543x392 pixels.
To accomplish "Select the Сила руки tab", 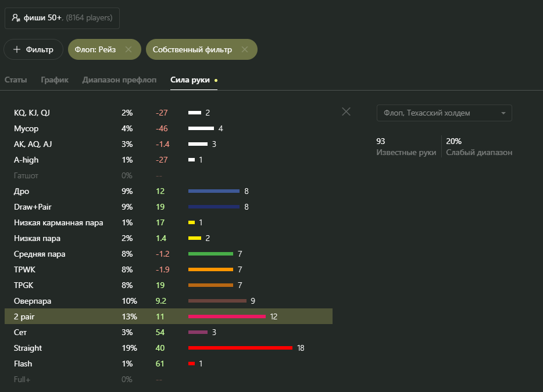I will (x=190, y=80).
